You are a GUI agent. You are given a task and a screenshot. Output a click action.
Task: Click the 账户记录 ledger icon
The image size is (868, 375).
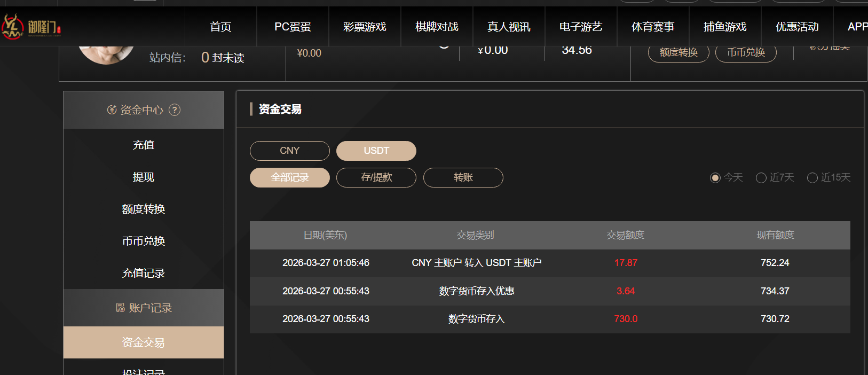[x=121, y=308]
